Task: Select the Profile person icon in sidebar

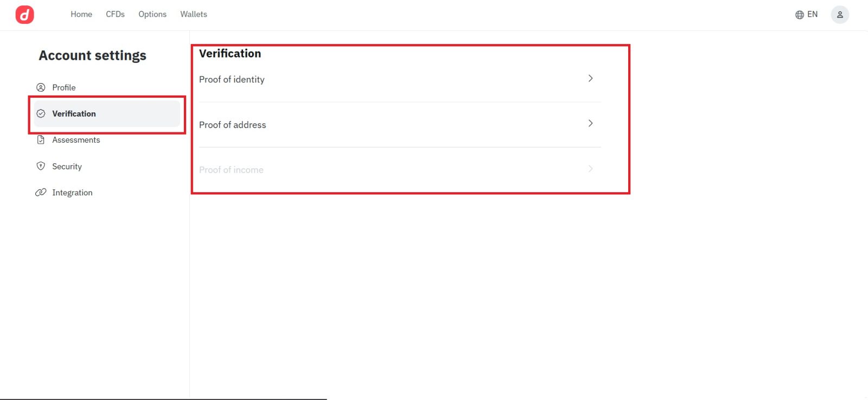Action: click(41, 87)
